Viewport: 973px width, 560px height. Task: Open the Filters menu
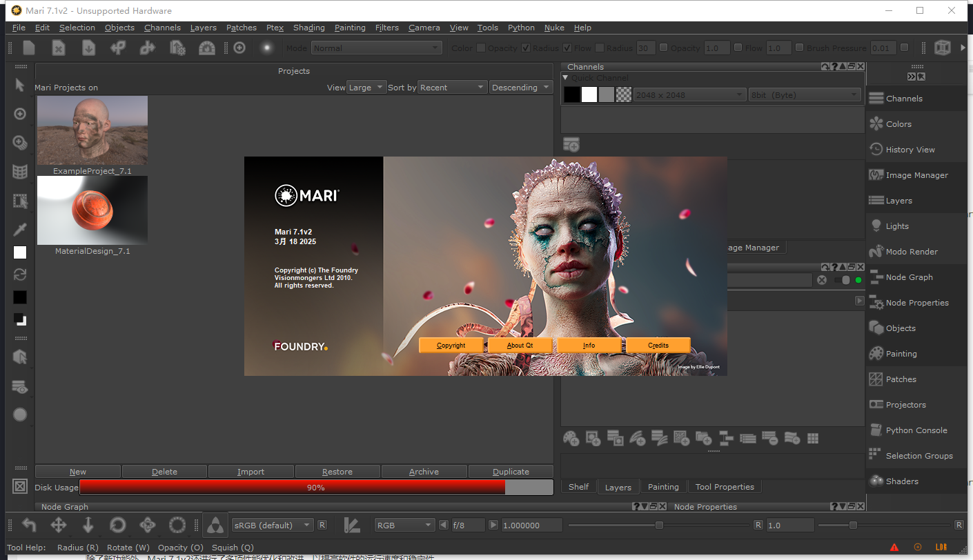click(x=387, y=28)
